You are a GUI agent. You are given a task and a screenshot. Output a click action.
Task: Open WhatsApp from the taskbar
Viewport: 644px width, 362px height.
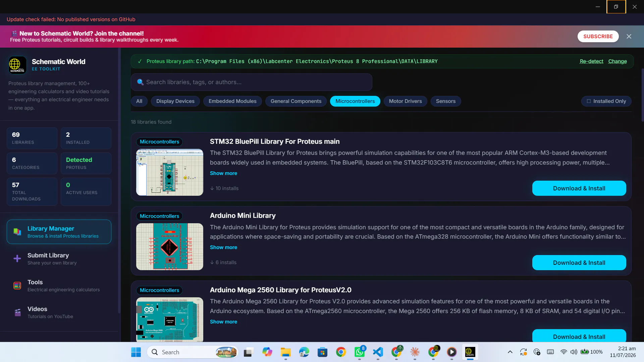pos(359,352)
